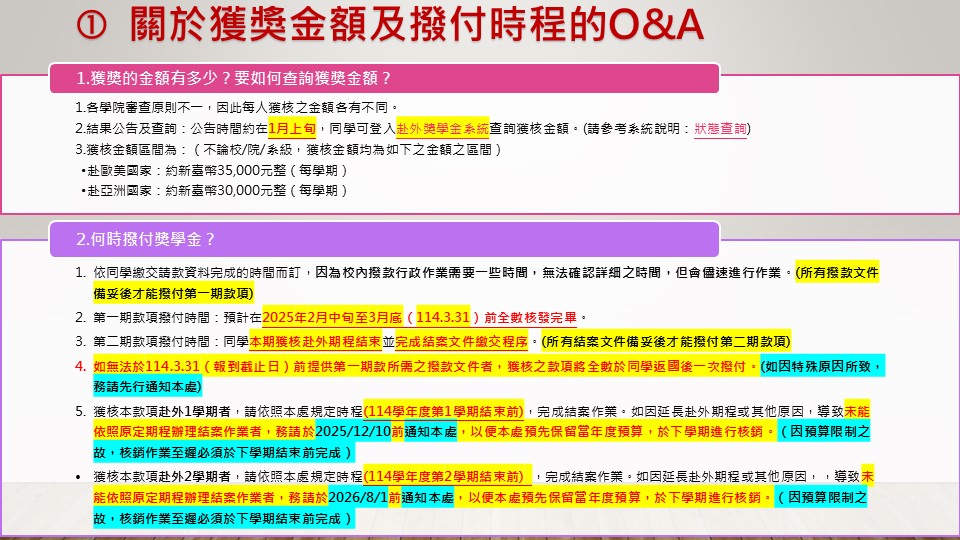The width and height of the screenshot is (960, 540).
Task: Click the slide title 關於獲獎金額及撥付時程的Q&A
Action: [416, 24]
